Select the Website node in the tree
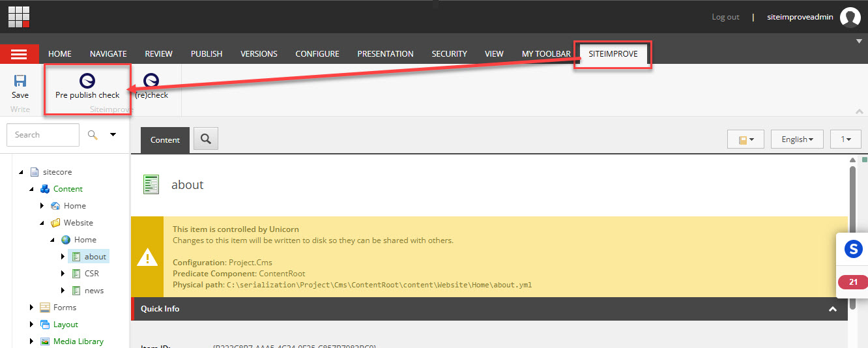Viewport: 868px width, 348px height. (78, 223)
